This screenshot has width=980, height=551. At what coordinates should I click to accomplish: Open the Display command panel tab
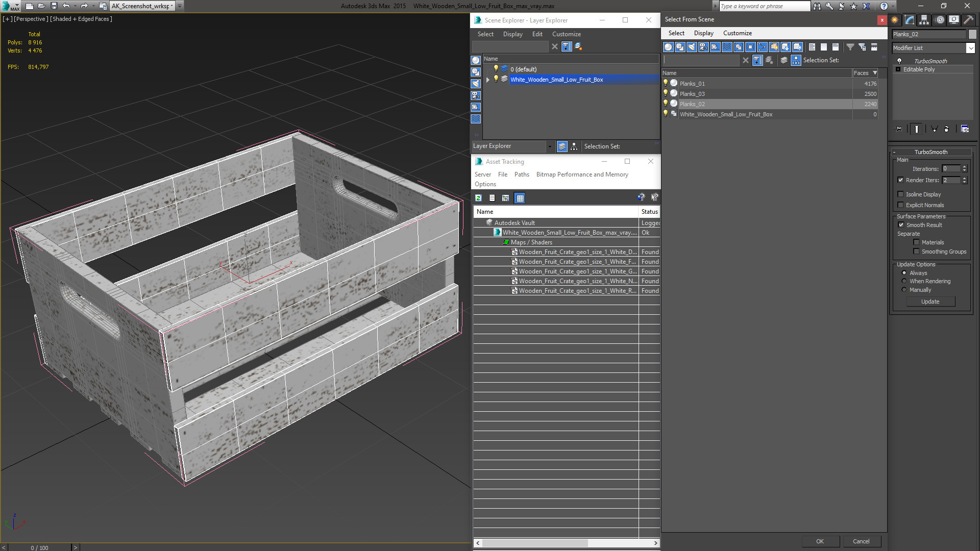click(954, 20)
